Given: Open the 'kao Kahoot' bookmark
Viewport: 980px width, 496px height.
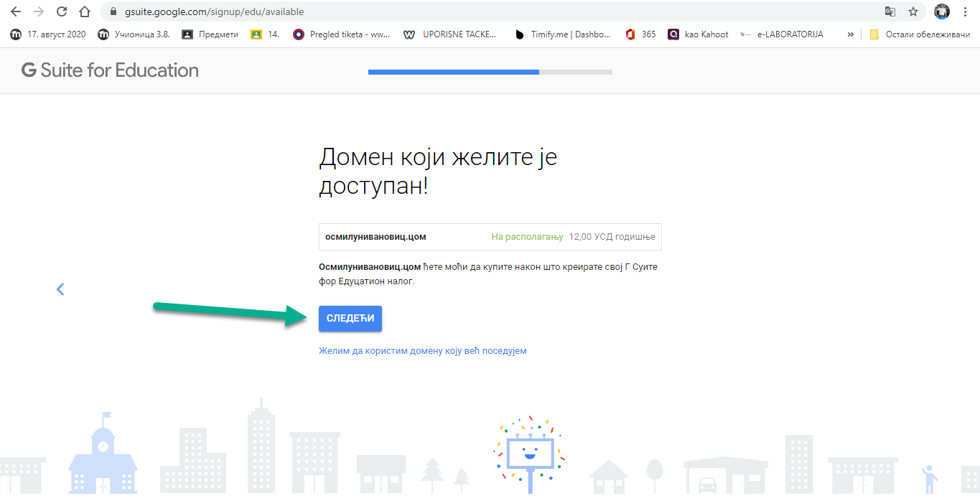Looking at the screenshot, I should click(698, 34).
